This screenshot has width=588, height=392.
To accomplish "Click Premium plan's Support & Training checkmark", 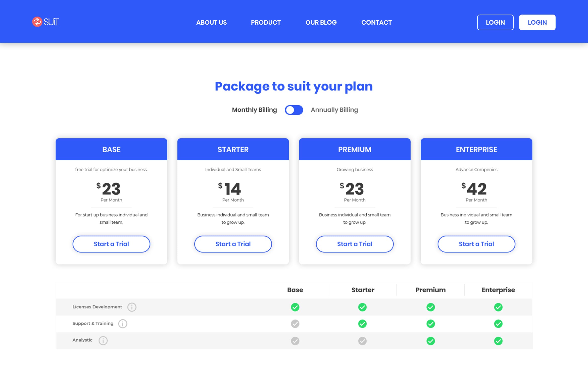I will (x=430, y=324).
